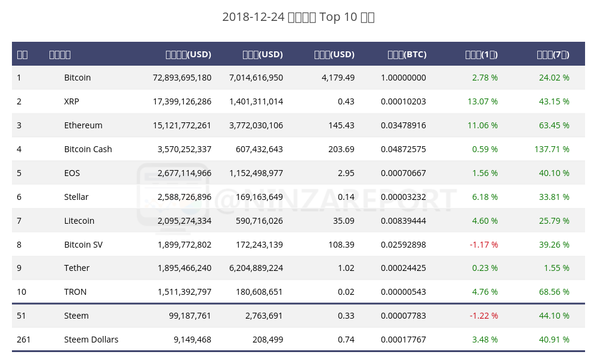Viewport: 597px width, 364px height.
Task: Select the Bitcoin name cell
Action: click(x=77, y=78)
